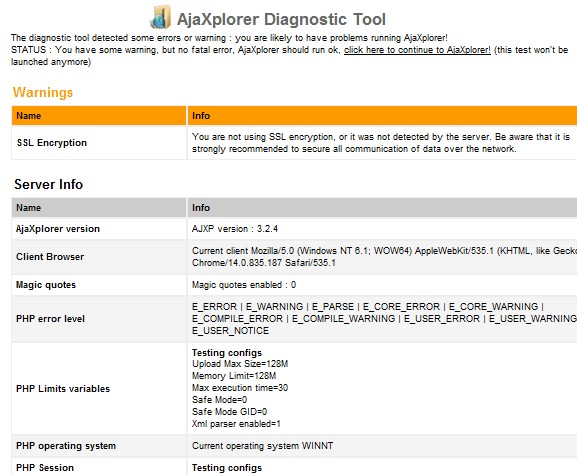
Task: Click the 'Current operating system WINNT' value
Action: click(262, 446)
